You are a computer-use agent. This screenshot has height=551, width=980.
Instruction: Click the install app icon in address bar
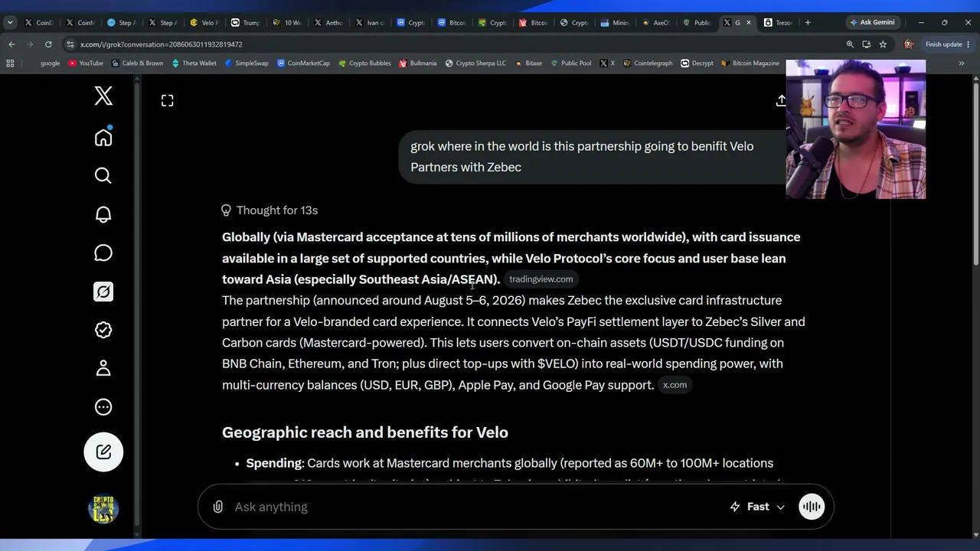[x=866, y=44]
